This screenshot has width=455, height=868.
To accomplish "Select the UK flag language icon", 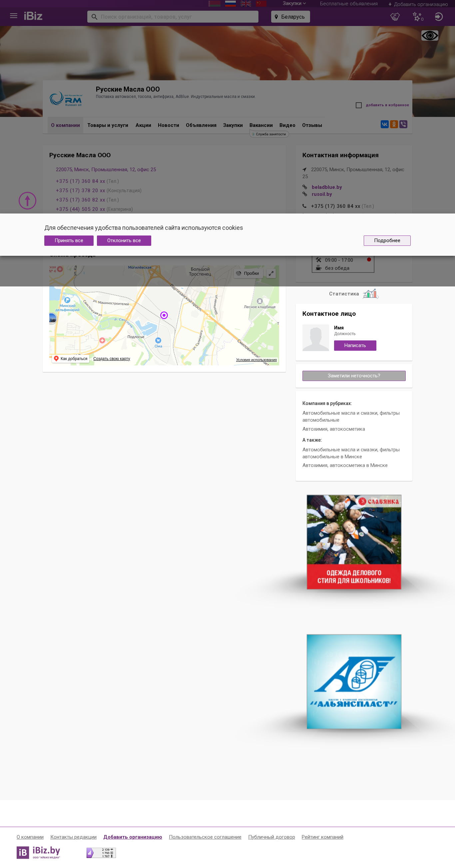I will pyautogui.click(x=246, y=4).
